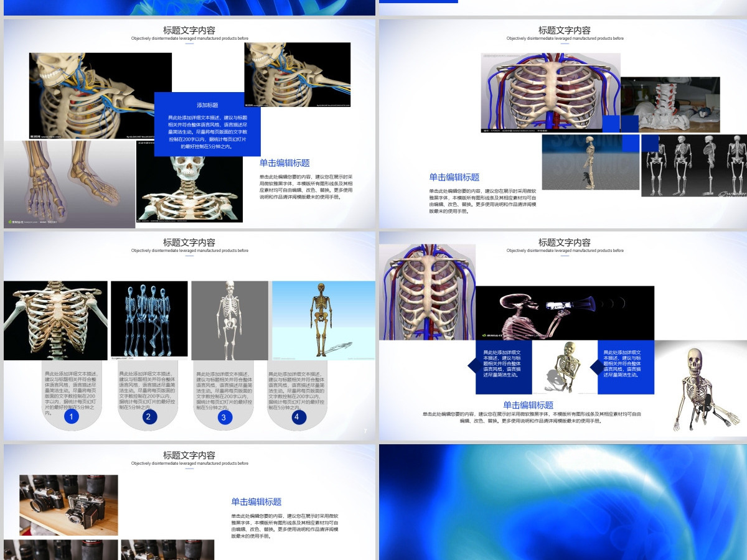Click 单击编辑标题 heading beside the skull image
747x560 pixels.
click(284, 163)
